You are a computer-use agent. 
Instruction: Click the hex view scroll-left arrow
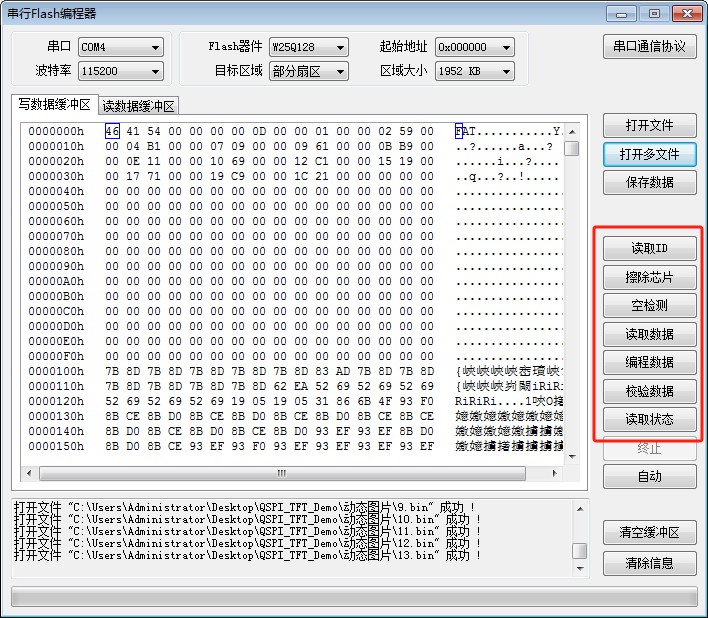coord(29,473)
